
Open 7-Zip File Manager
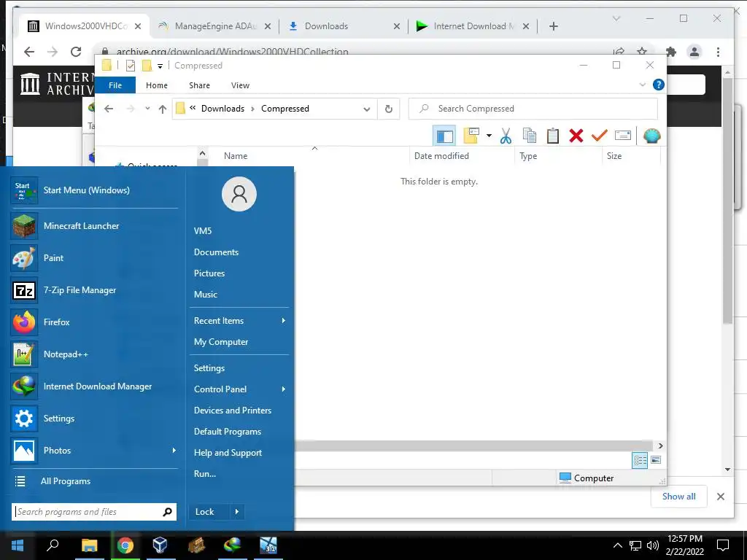94,290
